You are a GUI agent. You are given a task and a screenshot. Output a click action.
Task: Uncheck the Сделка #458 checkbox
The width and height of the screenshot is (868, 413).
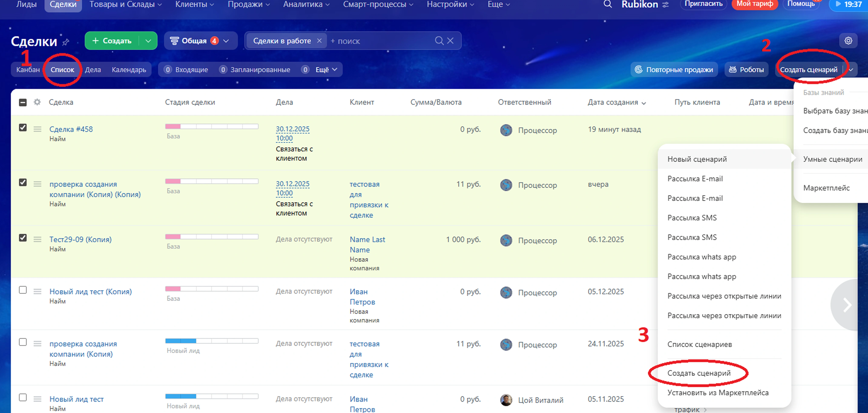point(23,128)
